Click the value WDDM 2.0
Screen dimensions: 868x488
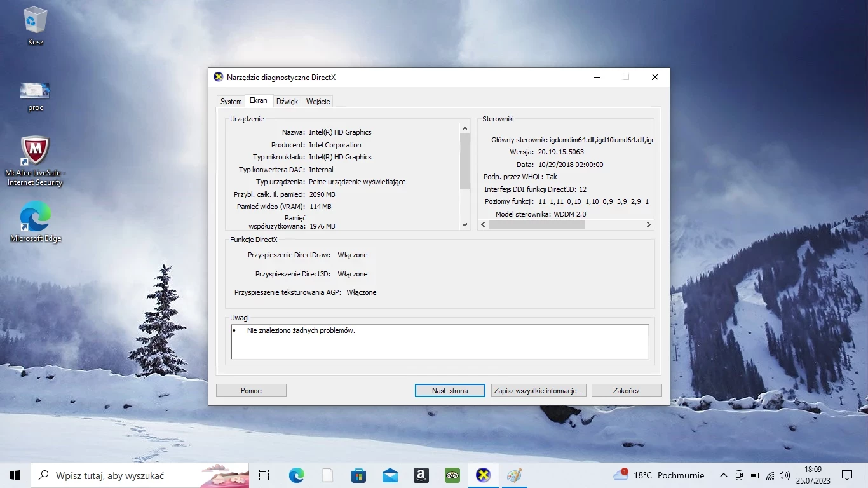point(570,214)
